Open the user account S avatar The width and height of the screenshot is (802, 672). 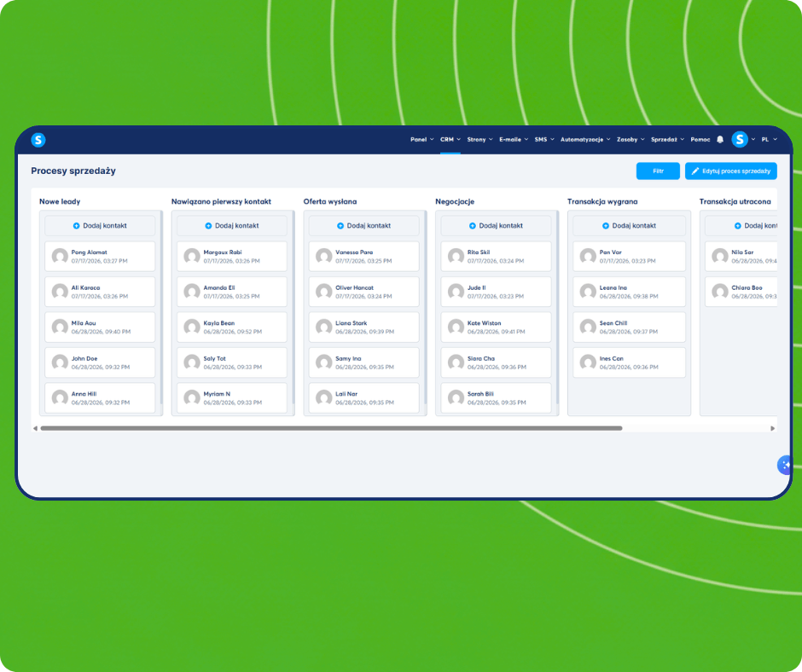tap(740, 140)
